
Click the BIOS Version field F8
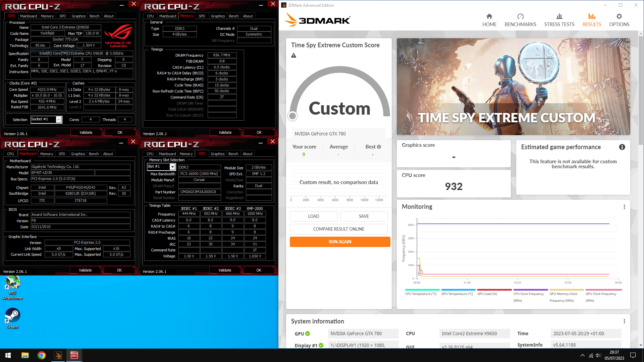pos(80,221)
